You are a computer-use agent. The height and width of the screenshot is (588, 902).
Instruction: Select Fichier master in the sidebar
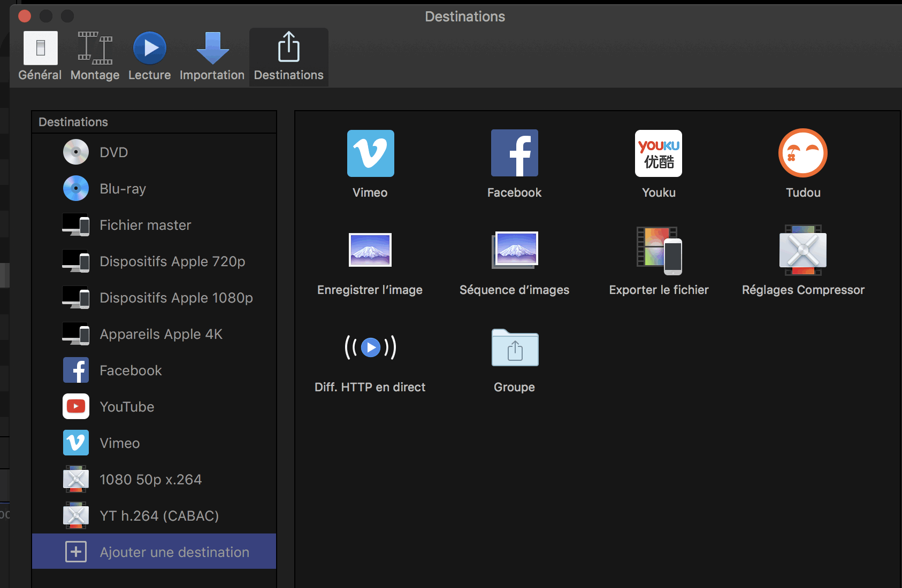(x=145, y=225)
